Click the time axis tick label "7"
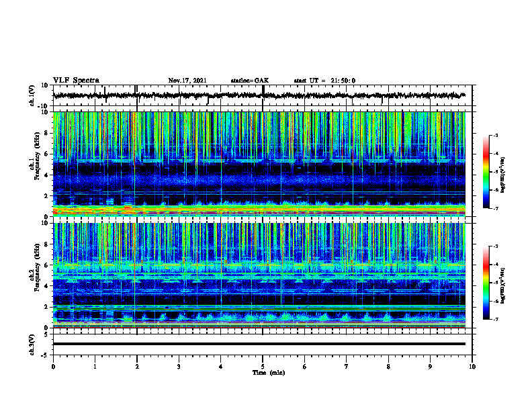Screen dimensions: 532x411 click(x=347, y=367)
